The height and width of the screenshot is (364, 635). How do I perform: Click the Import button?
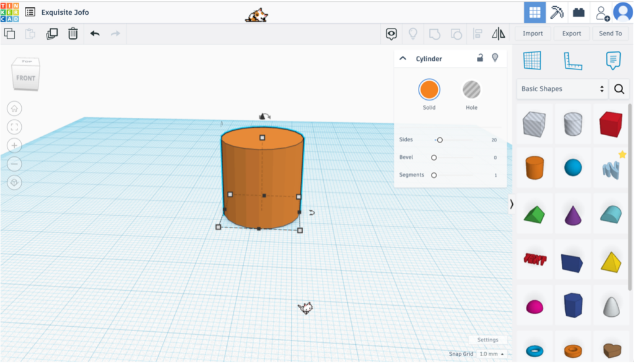[x=533, y=33]
